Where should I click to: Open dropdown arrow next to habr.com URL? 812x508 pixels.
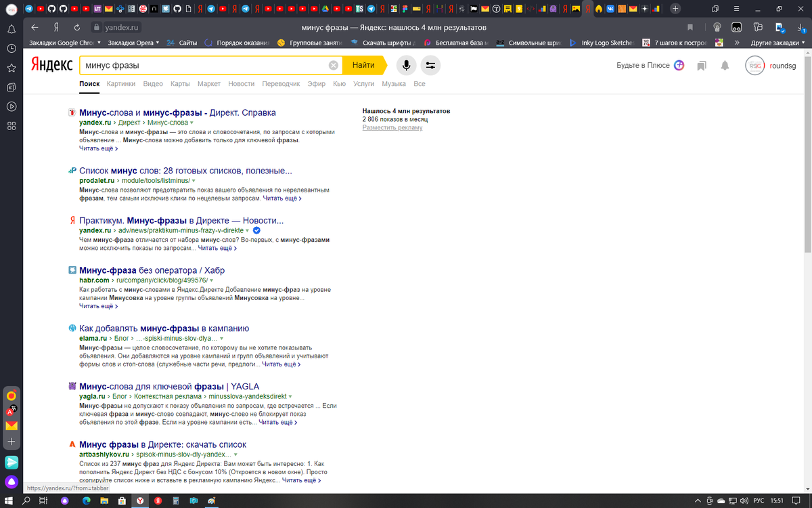click(x=211, y=280)
